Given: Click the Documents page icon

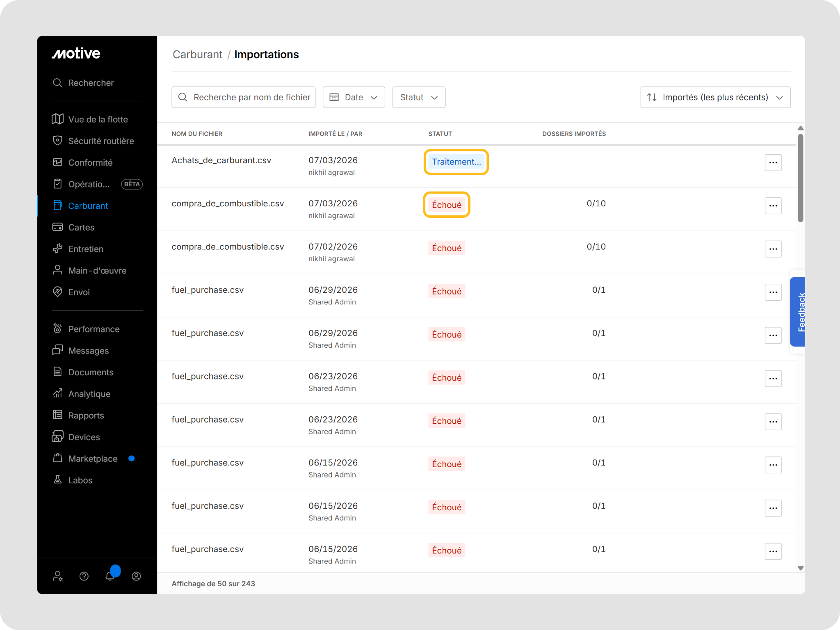Looking at the screenshot, I should click(x=57, y=372).
